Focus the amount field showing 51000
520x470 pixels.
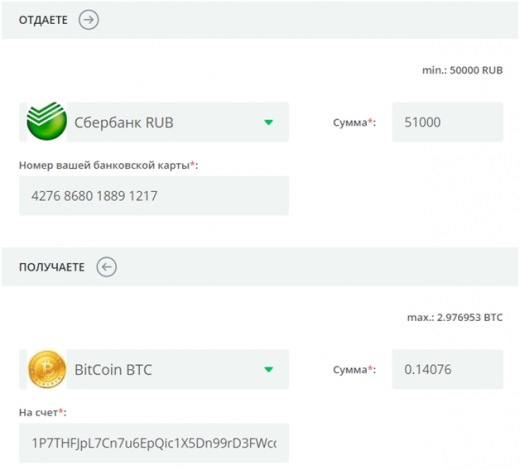pos(448,122)
